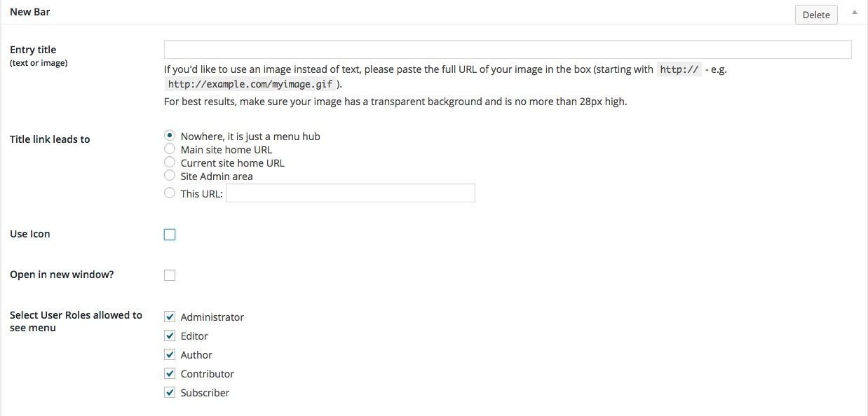868x416 pixels.
Task: Select Site Admin area radio button
Action: pos(170,175)
